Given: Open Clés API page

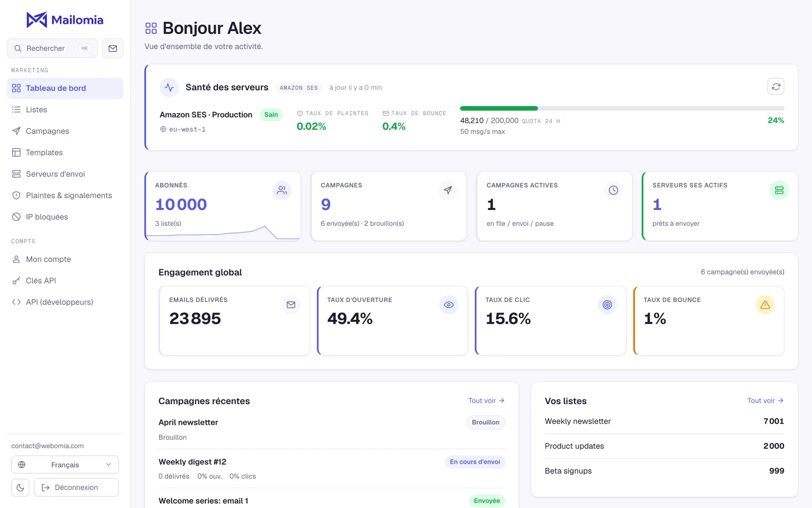Looking at the screenshot, I should 65,280.
